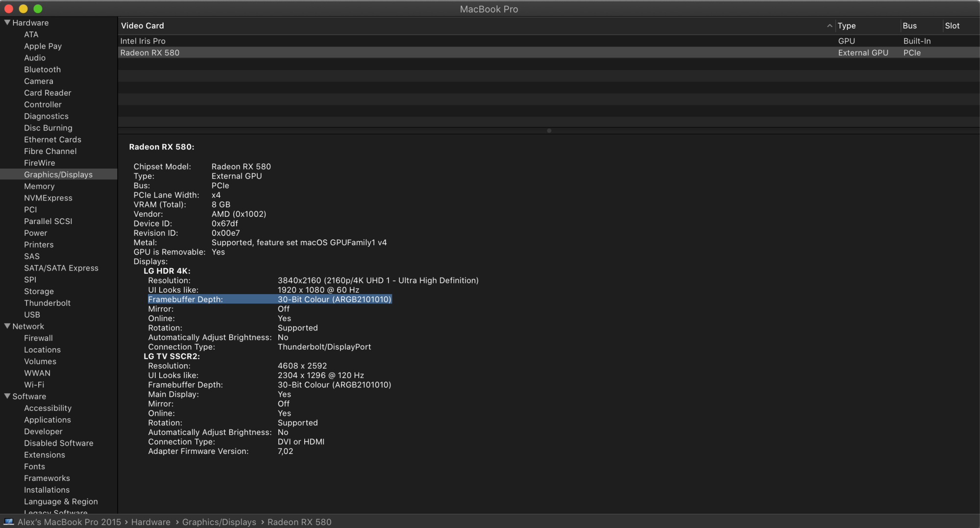Select Bluetooth in the sidebar

43,70
